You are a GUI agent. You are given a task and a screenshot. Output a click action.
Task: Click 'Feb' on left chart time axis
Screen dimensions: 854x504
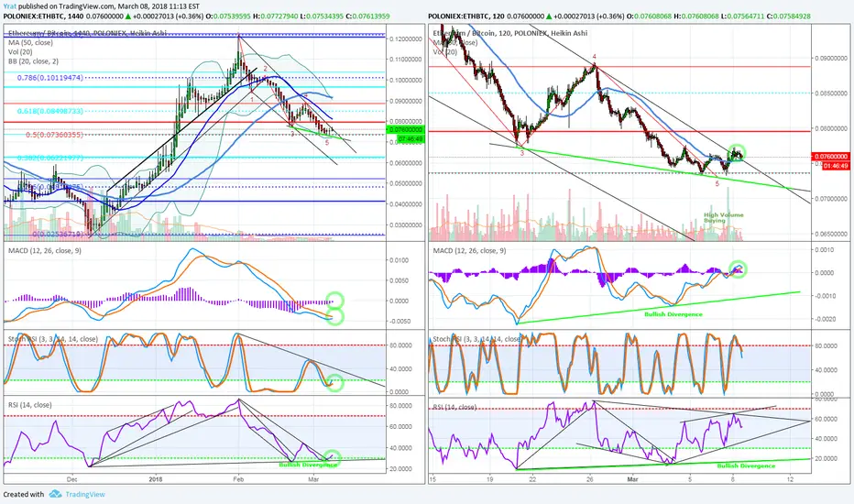[x=238, y=479]
